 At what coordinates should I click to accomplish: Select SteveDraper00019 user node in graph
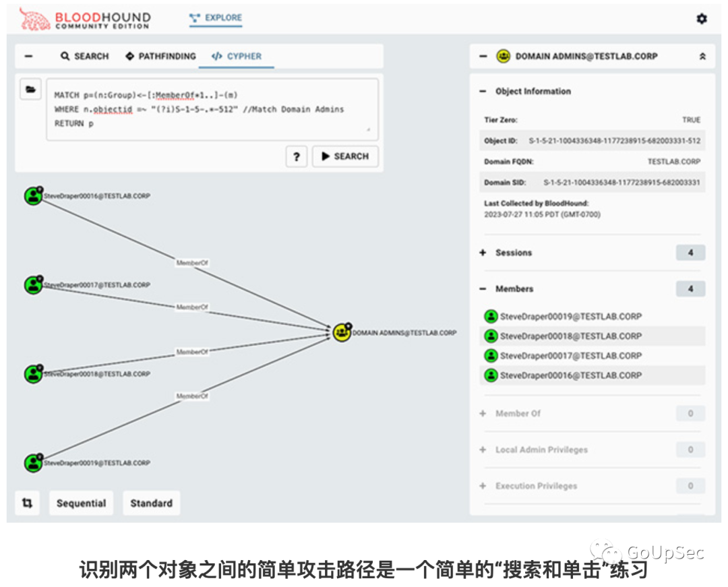click(34, 463)
